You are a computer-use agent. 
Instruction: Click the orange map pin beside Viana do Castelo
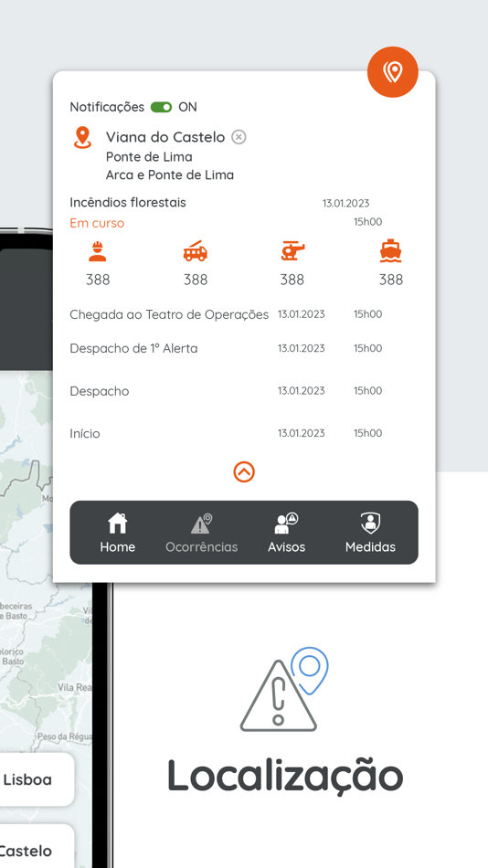(x=82, y=137)
